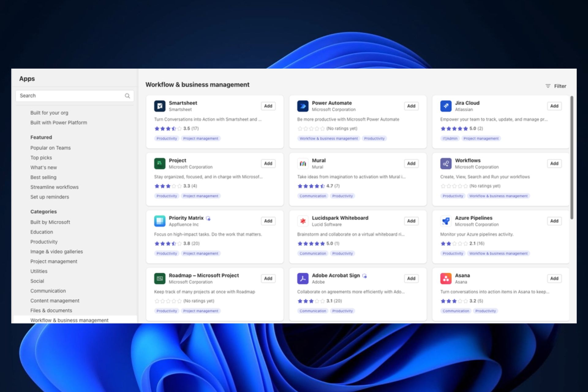Click the Asana app icon

tap(446, 278)
